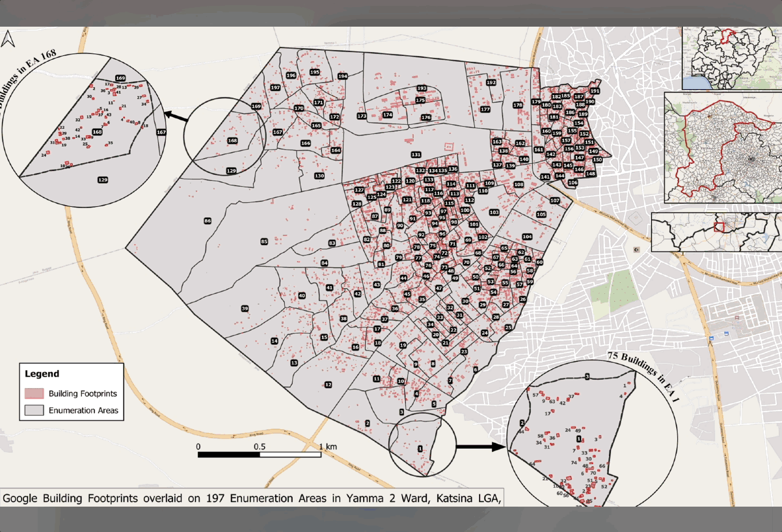Select enumeration area label 83
Viewport: 782px width, 532px height.
pyautogui.click(x=332, y=243)
